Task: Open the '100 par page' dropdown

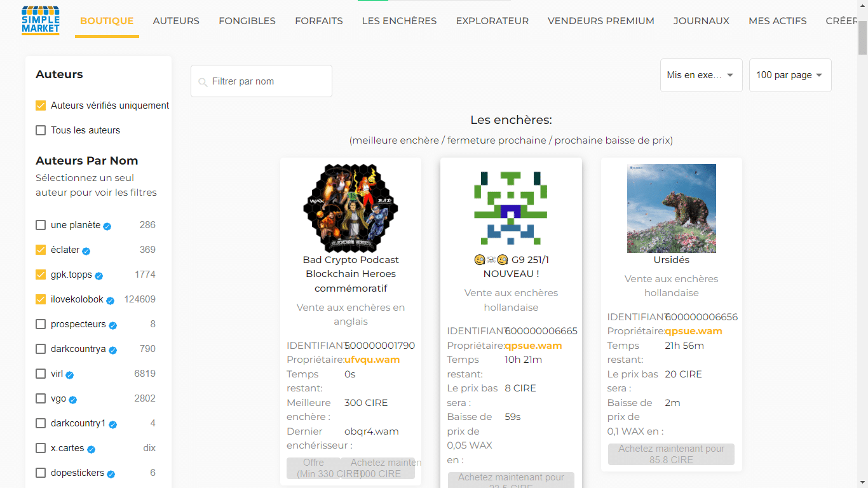Action: tap(790, 75)
